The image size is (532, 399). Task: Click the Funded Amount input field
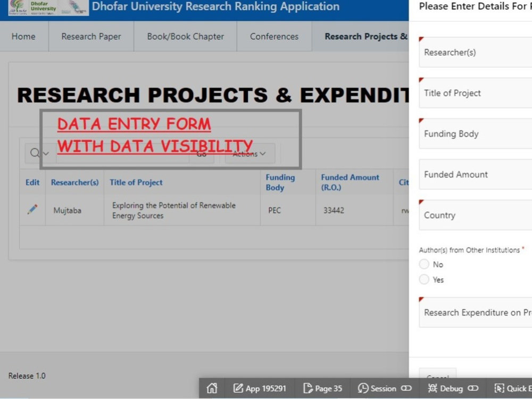[x=475, y=174]
